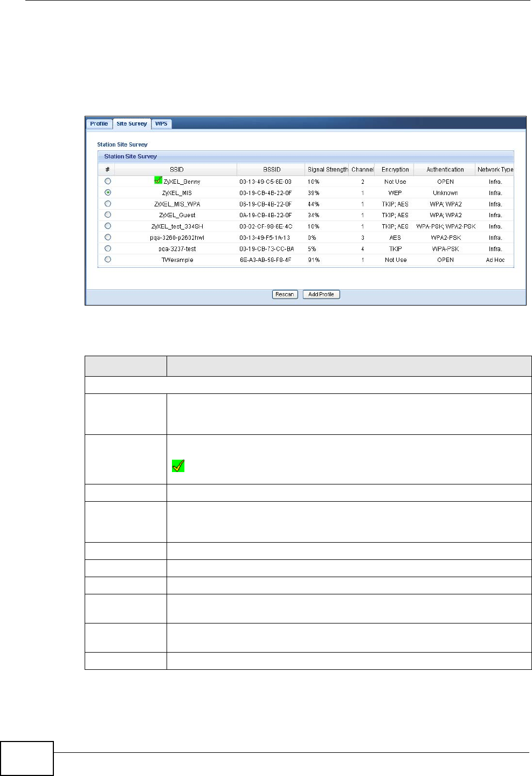This screenshot has height=776, width=532.
Task: Click the pqa-3237-test SSID cell
Action: (177, 249)
